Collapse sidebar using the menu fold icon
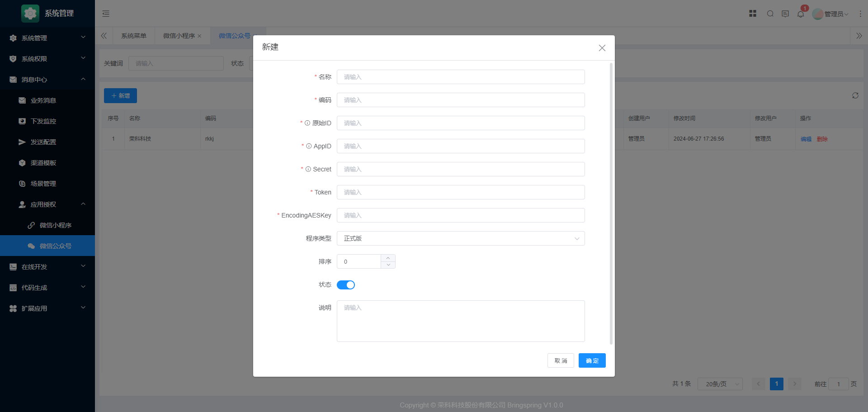Viewport: 868px width, 412px height. click(106, 14)
